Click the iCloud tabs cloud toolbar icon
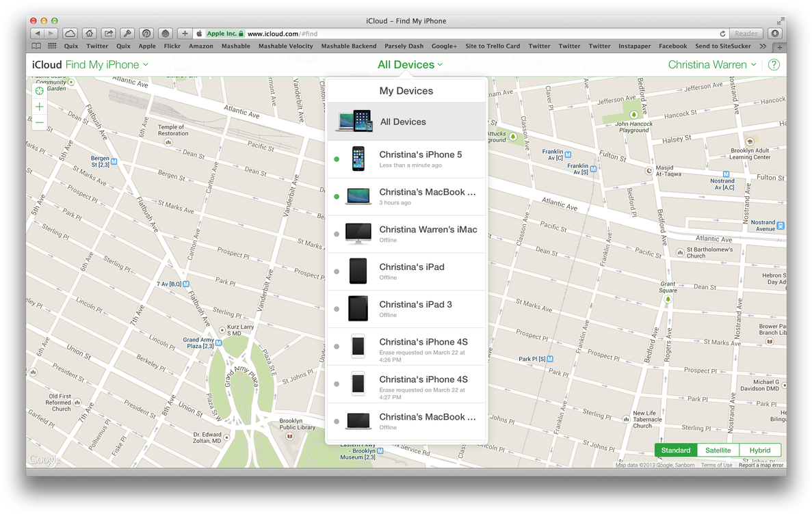This screenshot has height=514, width=812. 70,33
